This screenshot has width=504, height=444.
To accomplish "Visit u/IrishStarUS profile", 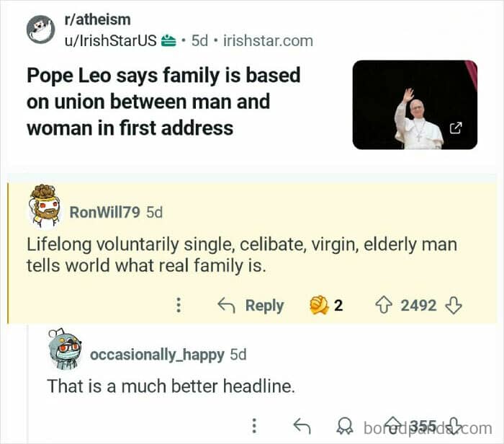I will 111,41.
